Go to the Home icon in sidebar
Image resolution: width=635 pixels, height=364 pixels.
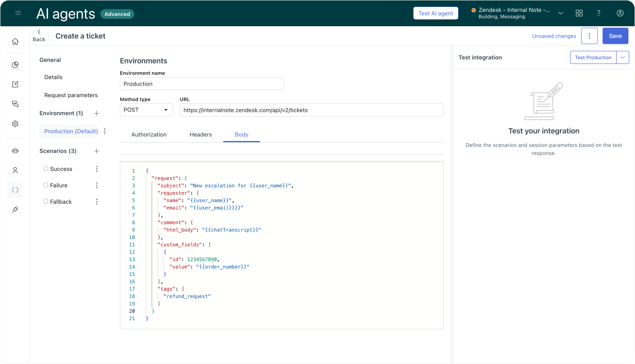point(15,41)
